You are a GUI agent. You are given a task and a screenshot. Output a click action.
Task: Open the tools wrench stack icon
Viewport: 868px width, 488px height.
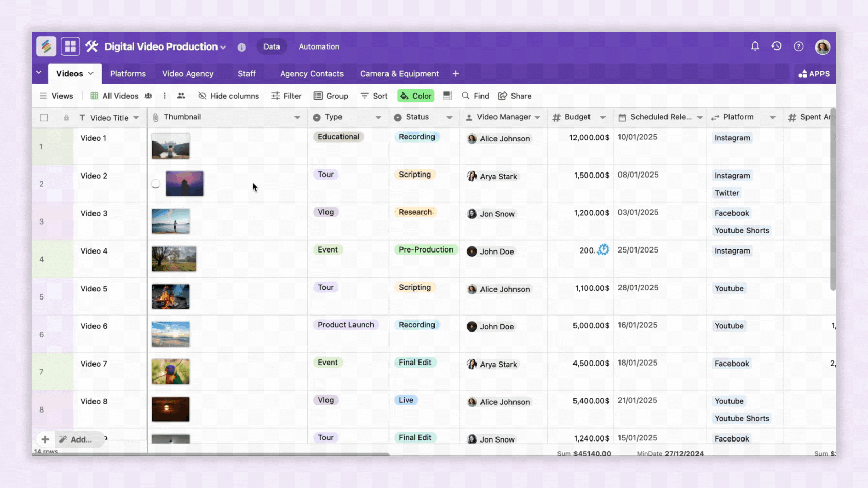coord(92,46)
